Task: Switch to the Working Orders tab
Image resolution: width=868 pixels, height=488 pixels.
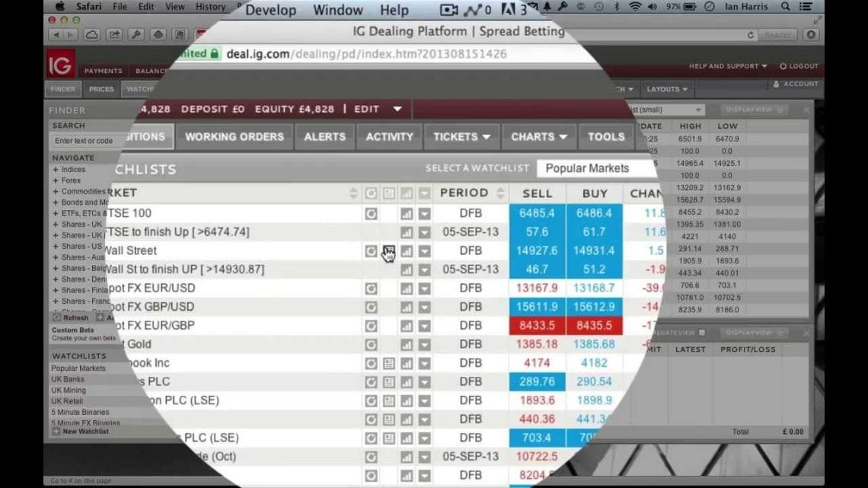Action: pos(234,137)
